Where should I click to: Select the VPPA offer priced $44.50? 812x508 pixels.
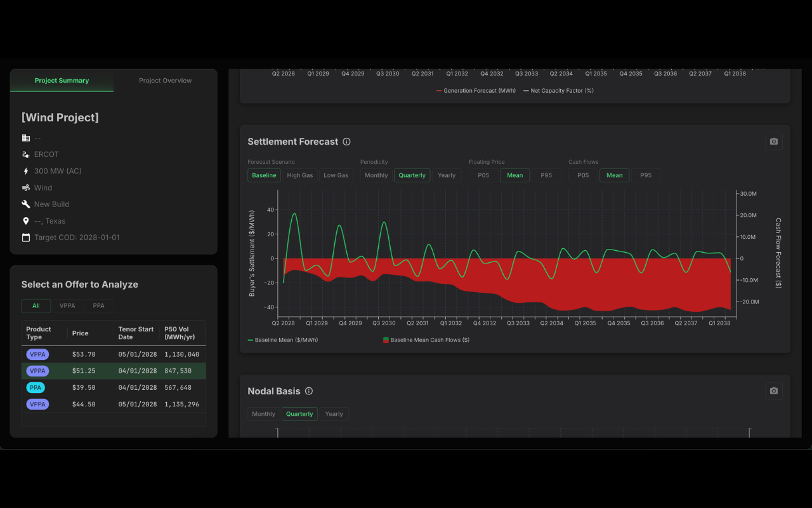pyautogui.click(x=114, y=404)
